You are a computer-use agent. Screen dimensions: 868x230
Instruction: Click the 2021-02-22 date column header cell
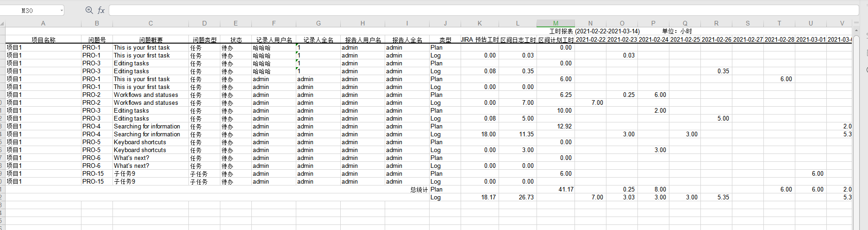(x=590, y=40)
